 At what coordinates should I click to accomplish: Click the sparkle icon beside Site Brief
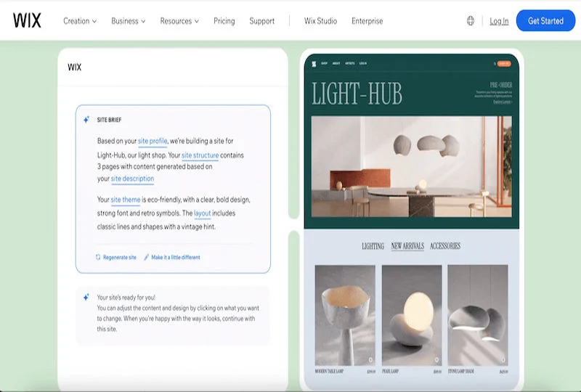86,120
